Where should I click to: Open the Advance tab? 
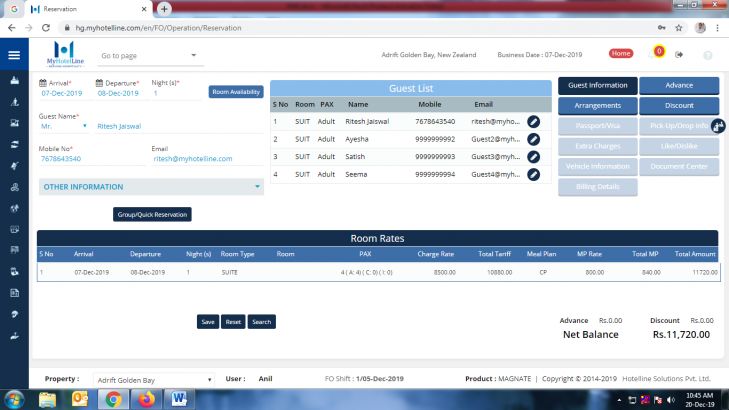(679, 85)
